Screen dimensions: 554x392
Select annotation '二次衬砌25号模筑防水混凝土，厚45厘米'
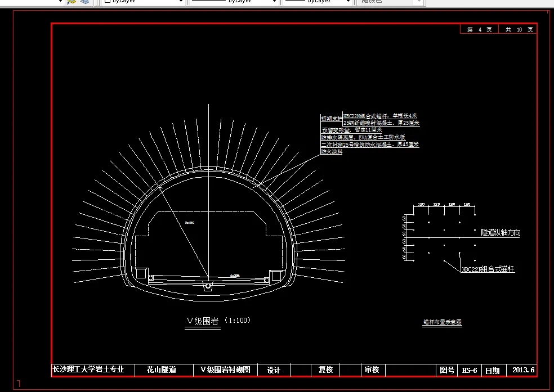[370, 145]
